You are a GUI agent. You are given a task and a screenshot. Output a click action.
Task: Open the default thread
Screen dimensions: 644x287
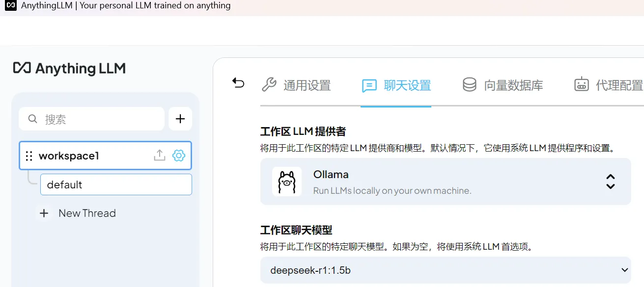pyautogui.click(x=116, y=184)
